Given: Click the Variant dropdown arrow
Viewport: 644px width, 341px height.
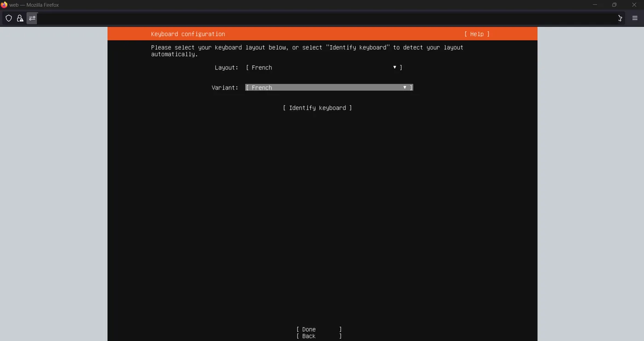Looking at the screenshot, I should (x=405, y=87).
